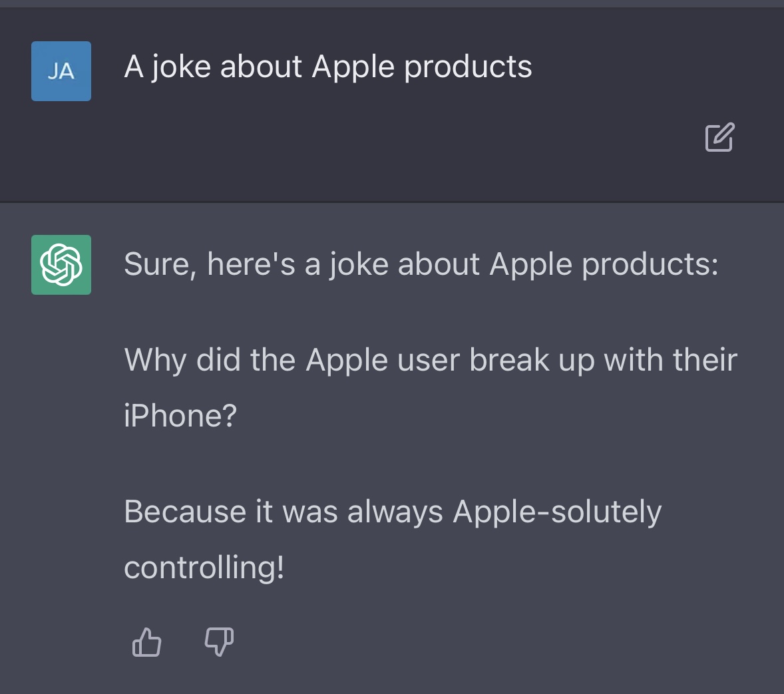
Task: Click the edit message pencil icon
Action: point(719,137)
